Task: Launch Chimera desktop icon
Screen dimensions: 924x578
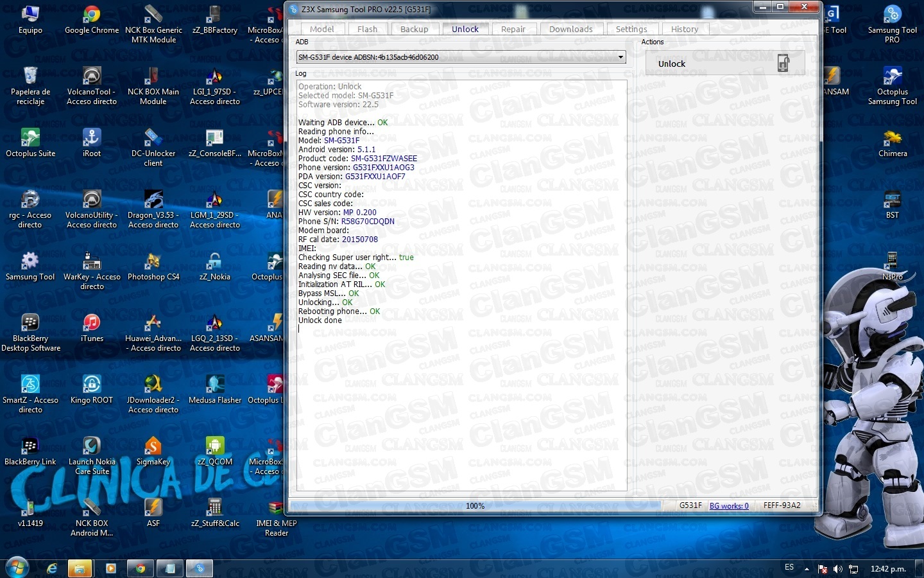Action: pos(893,143)
